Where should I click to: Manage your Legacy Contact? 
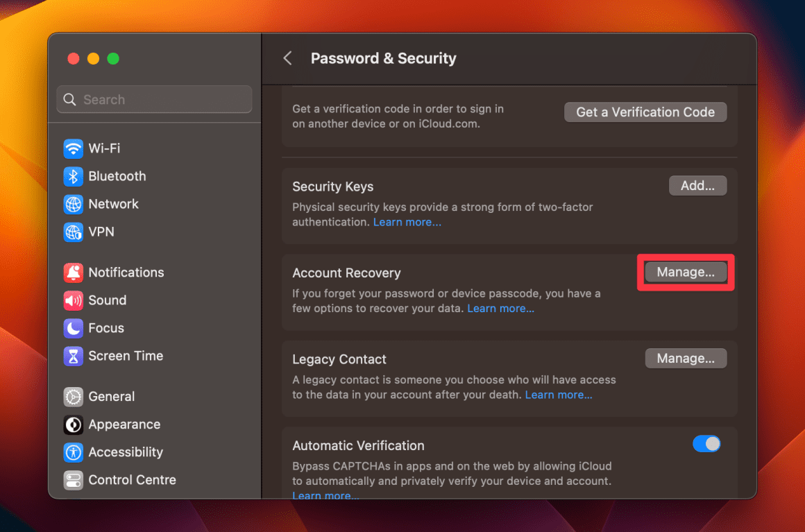pyautogui.click(x=686, y=358)
